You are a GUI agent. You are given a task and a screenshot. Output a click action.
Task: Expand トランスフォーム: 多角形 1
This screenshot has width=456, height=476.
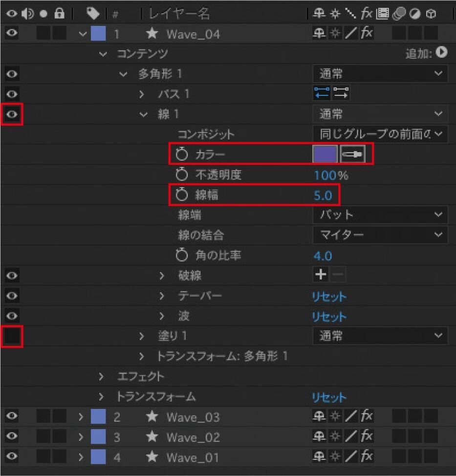142,356
